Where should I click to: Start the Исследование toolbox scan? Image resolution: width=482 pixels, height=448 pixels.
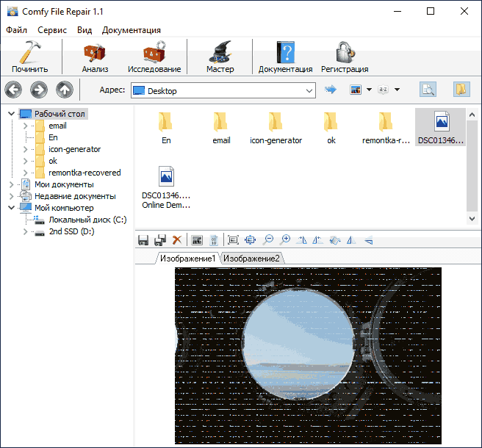click(x=154, y=57)
